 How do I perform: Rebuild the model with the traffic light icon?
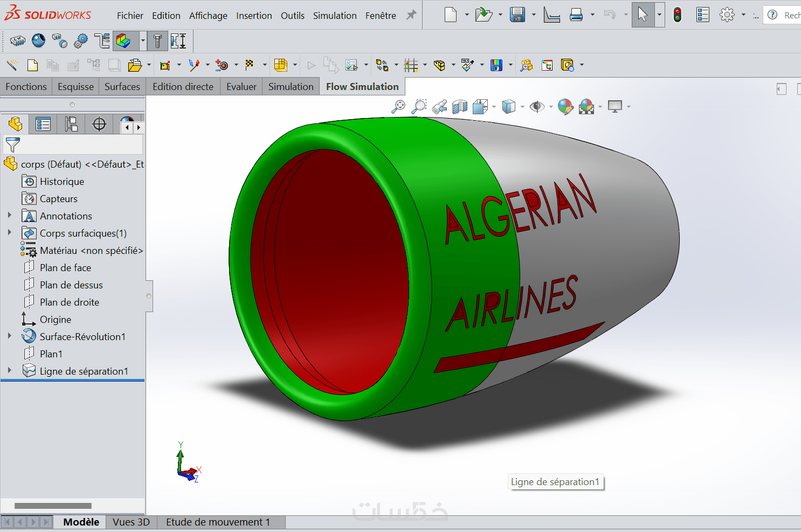[x=678, y=15]
